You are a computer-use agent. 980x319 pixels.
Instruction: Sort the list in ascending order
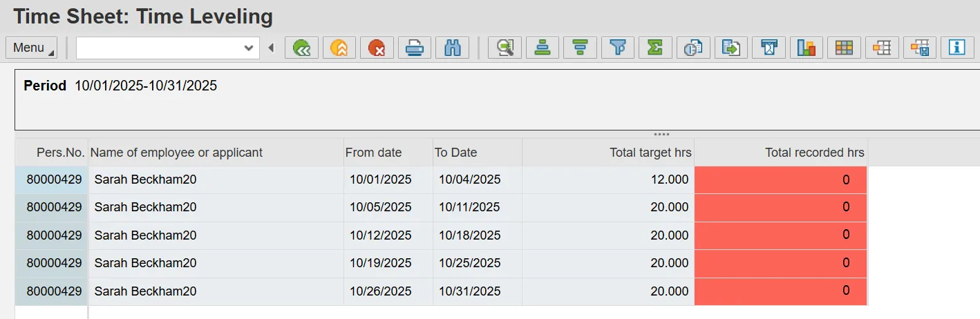pos(543,48)
